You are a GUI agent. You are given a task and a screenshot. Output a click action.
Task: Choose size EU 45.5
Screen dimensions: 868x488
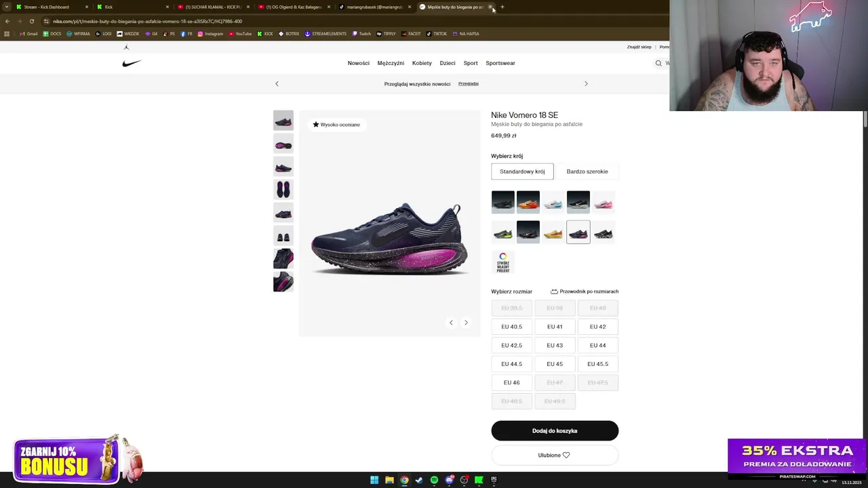(597, 364)
